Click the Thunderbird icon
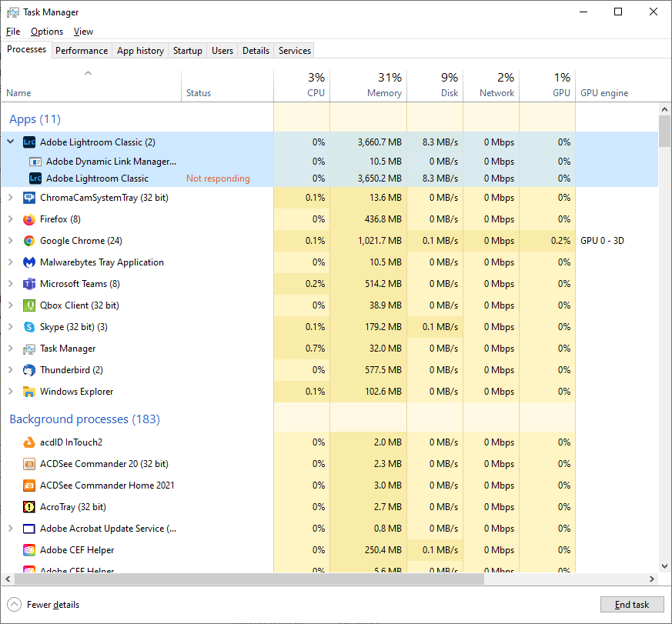The width and height of the screenshot is (672, 624). pos(29,370)
